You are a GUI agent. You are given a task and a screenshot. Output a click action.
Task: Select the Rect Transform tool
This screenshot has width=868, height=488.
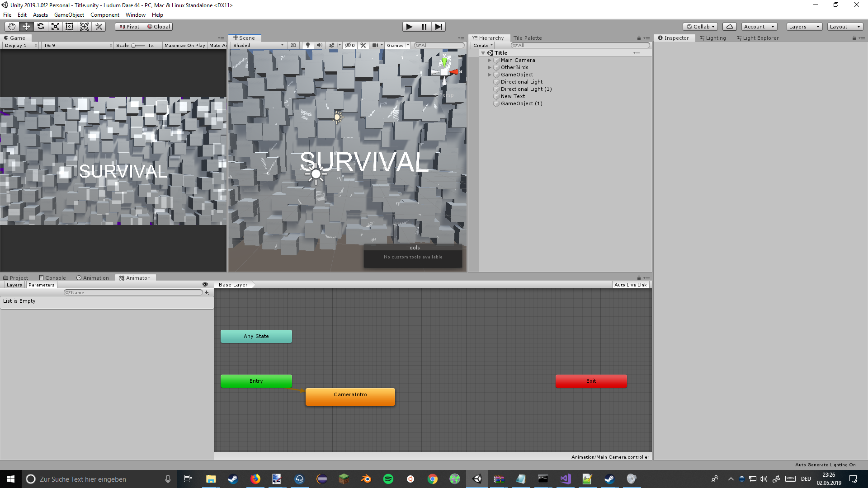click(x=70, y=27)
